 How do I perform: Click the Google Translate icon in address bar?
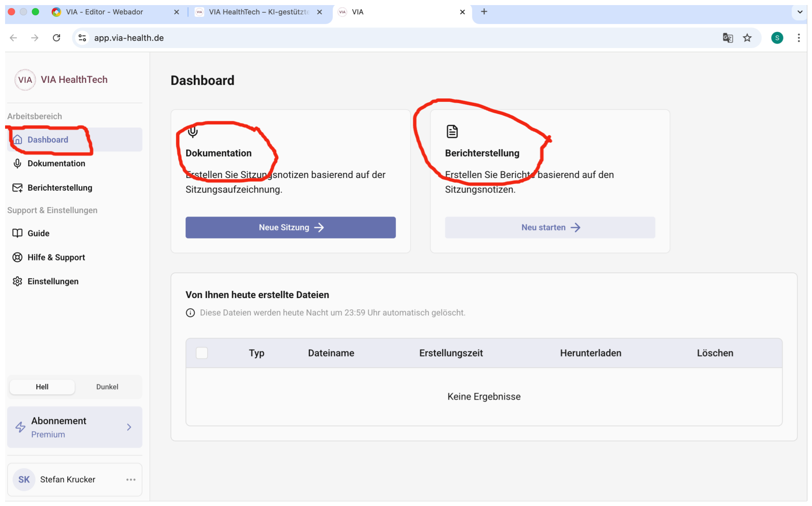727,38
